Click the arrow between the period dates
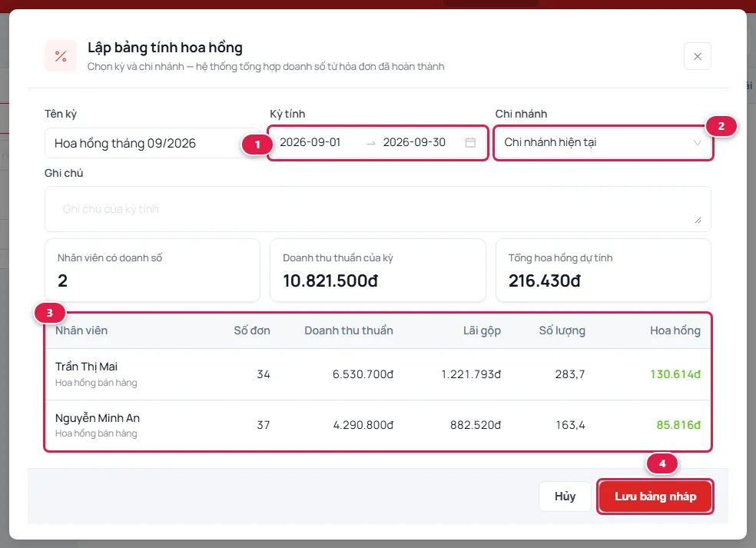 tap(371, 143)
